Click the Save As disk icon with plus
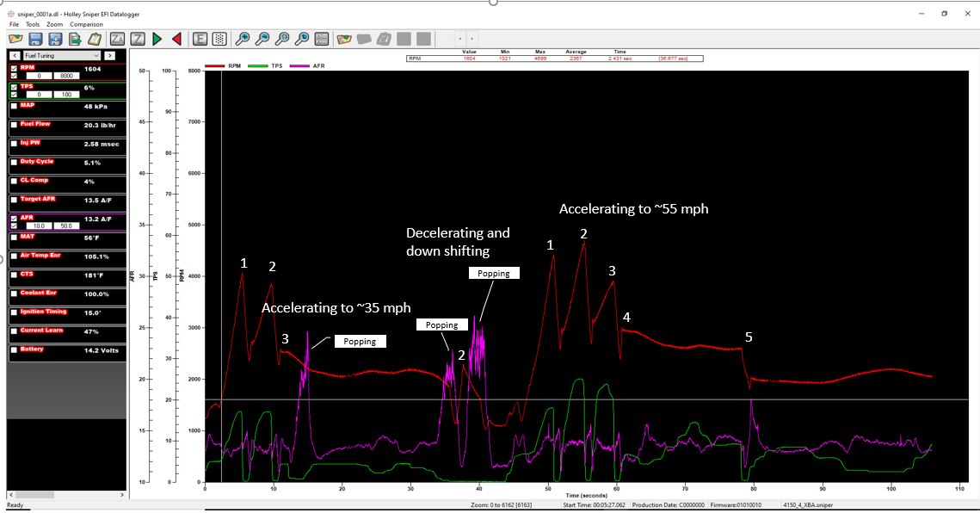Screen dimensions: 980x513 [x=55, y=39]
